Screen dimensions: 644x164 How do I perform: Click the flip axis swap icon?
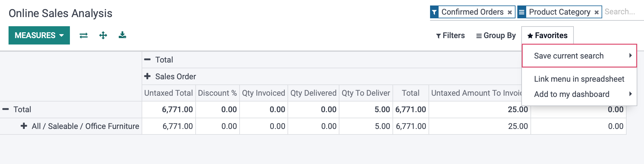point(84,35)
